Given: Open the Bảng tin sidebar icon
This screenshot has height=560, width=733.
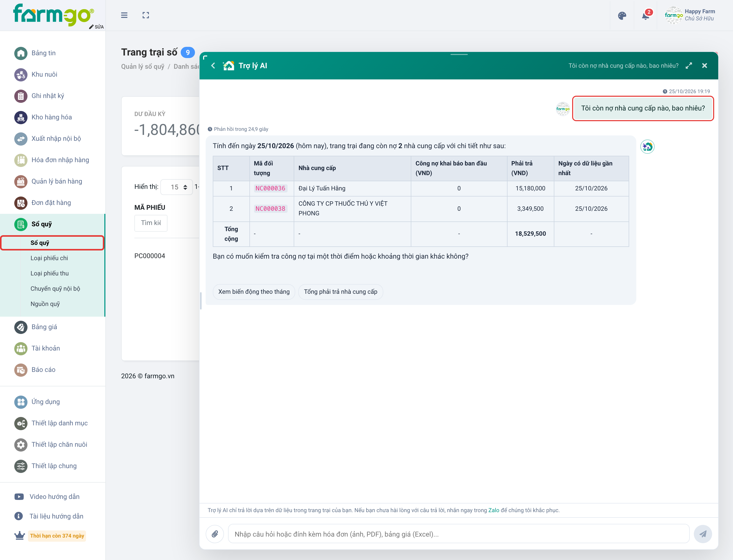Looking at the screenshot, I should pos(21,53).
